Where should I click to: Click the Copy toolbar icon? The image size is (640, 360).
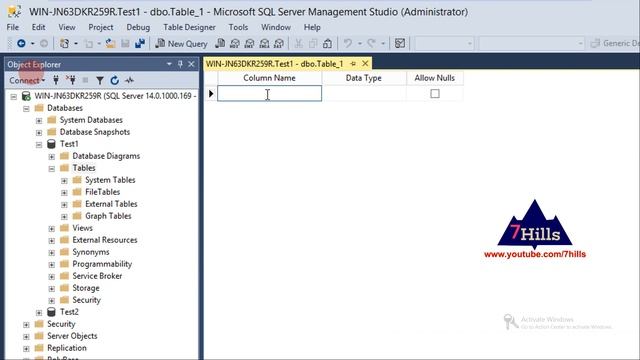(x=313, y=43)
